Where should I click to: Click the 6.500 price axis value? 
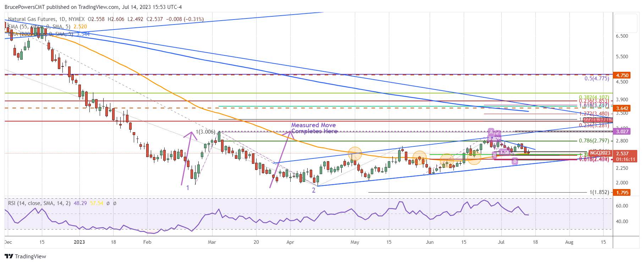pos(622,36)
